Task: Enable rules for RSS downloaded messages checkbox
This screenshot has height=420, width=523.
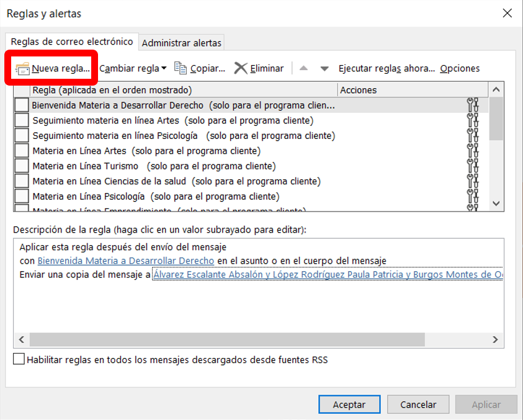Action: (19, 359)
